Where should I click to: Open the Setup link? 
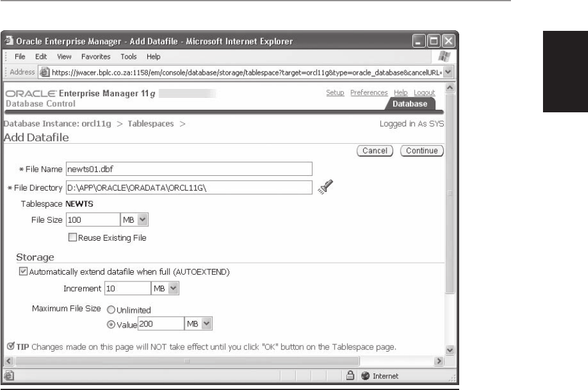[335, 93]
